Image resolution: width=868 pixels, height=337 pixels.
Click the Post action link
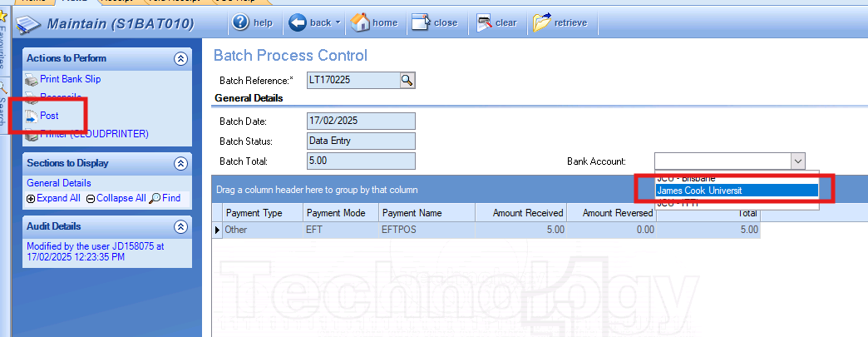(x=49, y=116)
